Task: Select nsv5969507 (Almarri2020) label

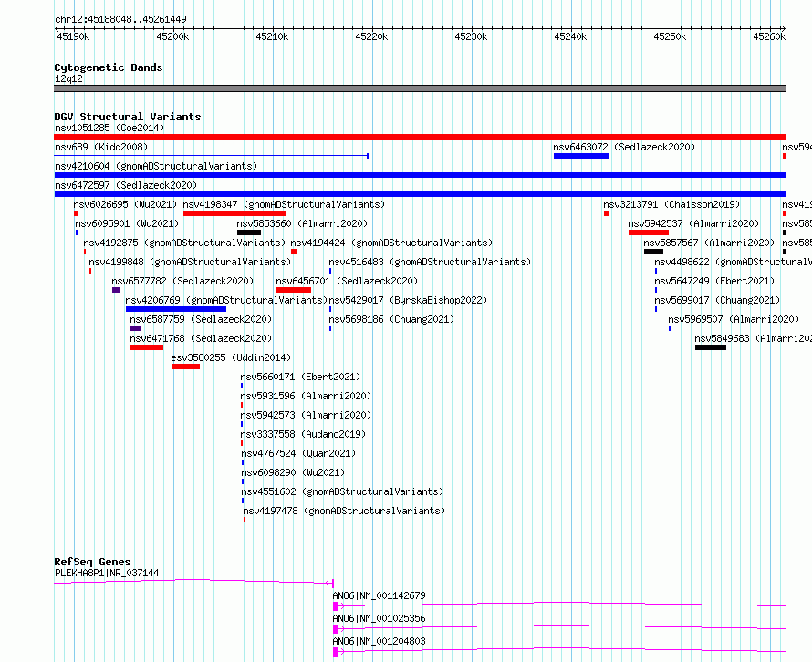Action: [734, 319]
